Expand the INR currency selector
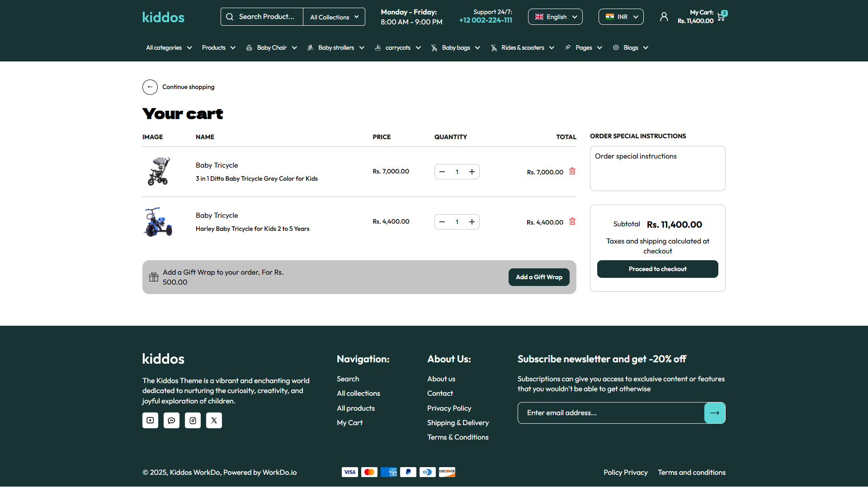This screenshot has height=487, width=868. pyautogui.click(x=621, y=16)
